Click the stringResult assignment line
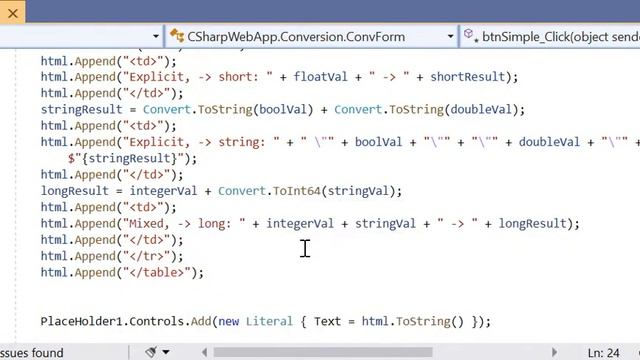640x360 pixels. tap(282, 109)
